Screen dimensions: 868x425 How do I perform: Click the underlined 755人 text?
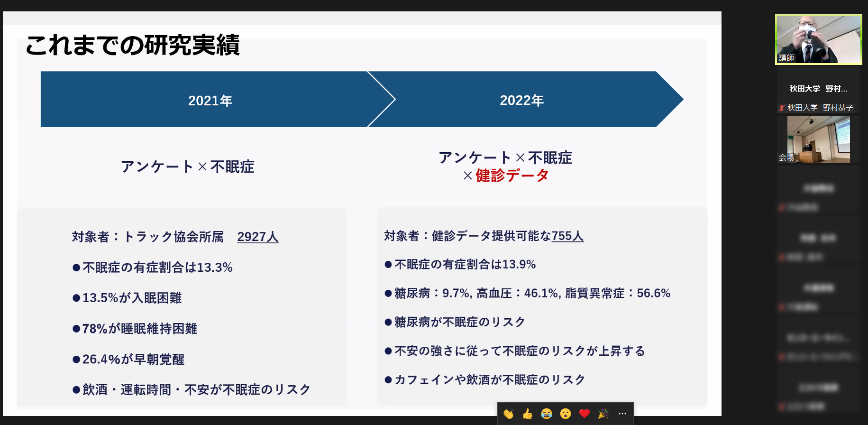pos(567,236)
